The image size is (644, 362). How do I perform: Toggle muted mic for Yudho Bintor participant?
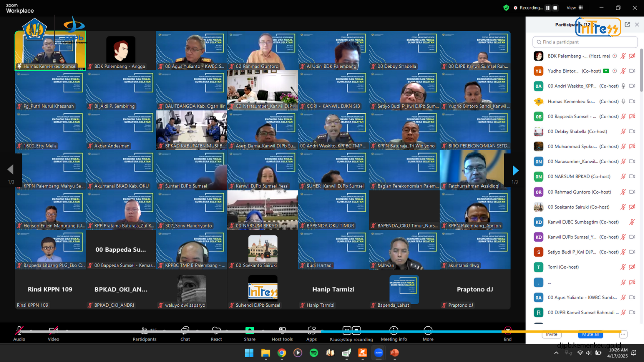click(x=623, y=71)
